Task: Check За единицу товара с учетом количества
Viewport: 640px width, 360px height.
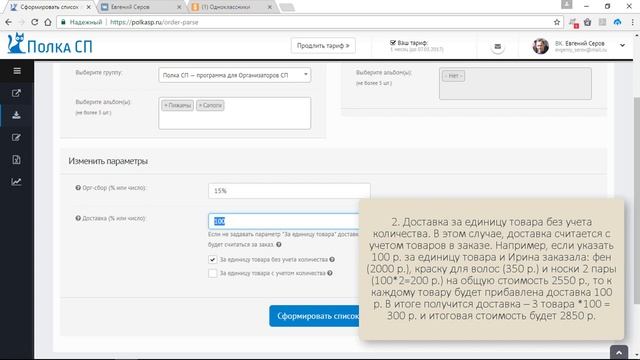Action: pos(213,273)
